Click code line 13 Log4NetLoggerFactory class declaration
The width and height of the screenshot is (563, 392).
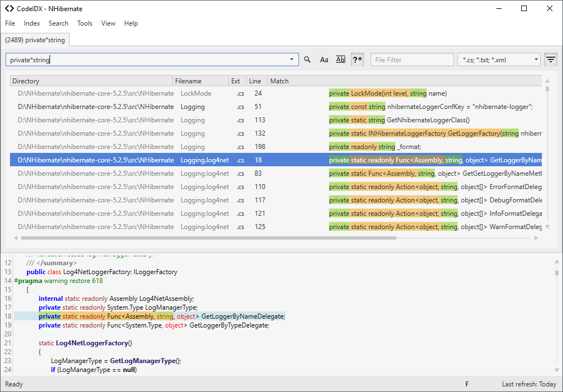(102, 272)
